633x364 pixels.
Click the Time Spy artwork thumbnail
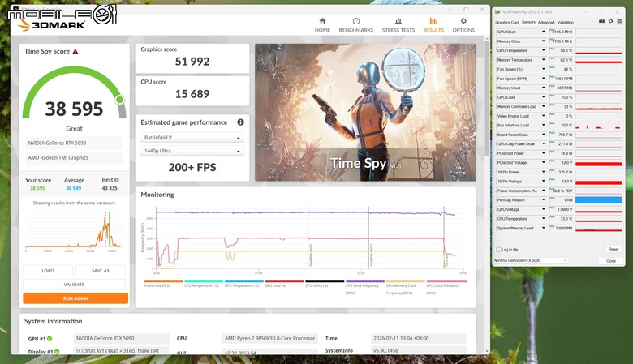point(365,113)
